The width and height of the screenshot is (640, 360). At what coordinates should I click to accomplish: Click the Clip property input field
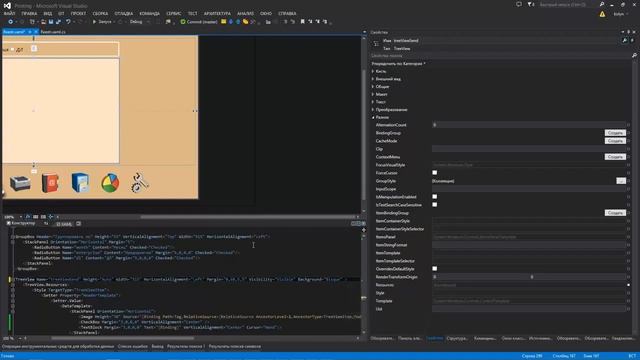tap(528, 149)
